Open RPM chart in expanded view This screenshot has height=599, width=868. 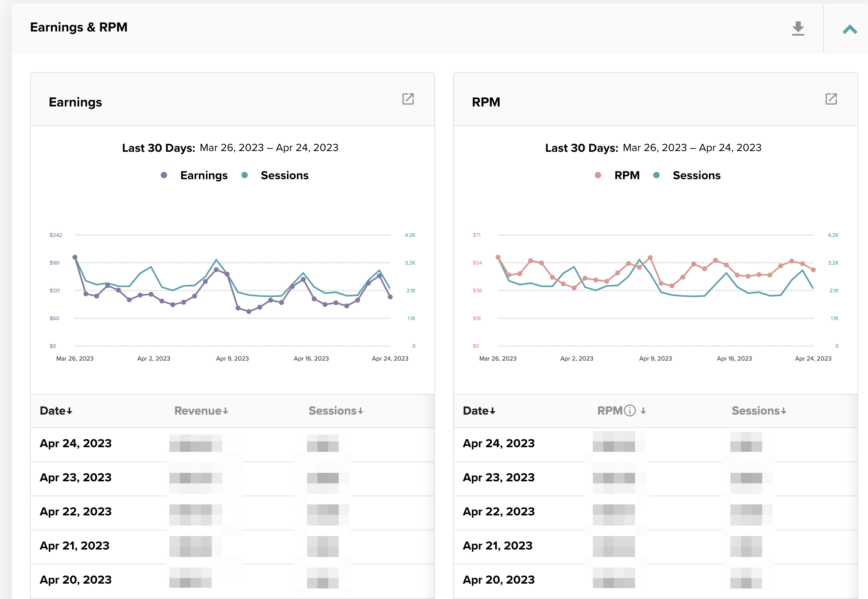(x=831, y=99)
